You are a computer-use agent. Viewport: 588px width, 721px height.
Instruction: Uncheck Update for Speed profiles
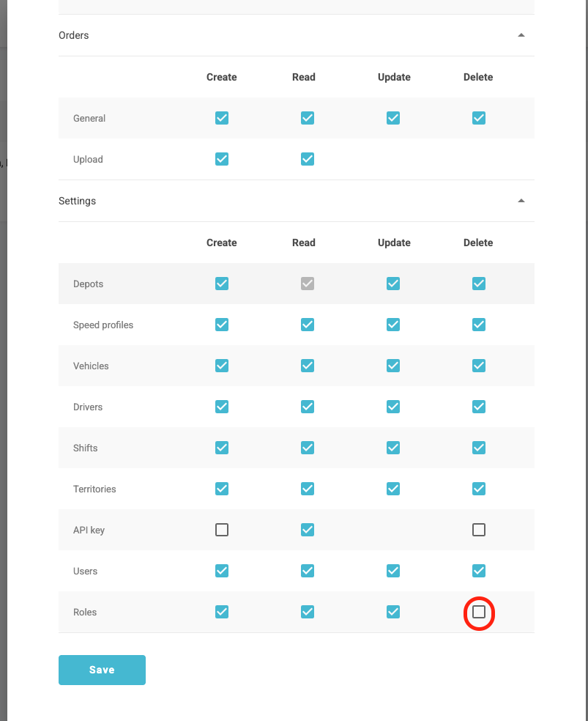pyautogui.click(x=393, y=325)
